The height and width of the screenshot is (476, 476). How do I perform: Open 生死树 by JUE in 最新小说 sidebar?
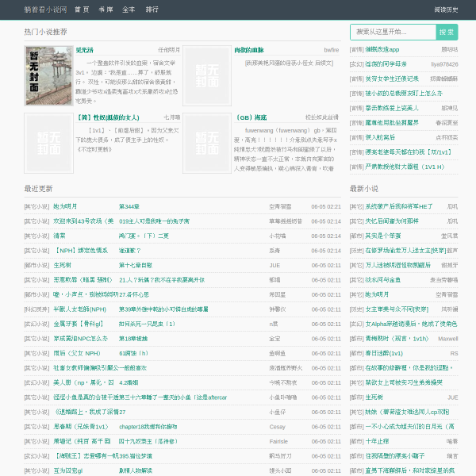pos(374,397)
